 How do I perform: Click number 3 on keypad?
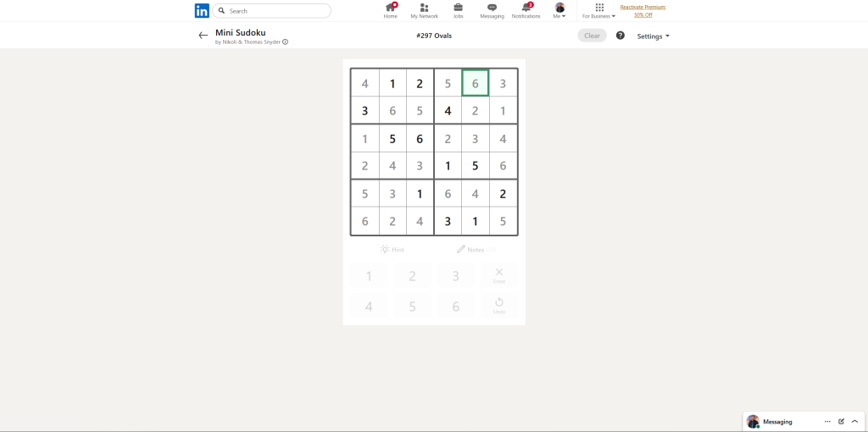tap(455, 276)
